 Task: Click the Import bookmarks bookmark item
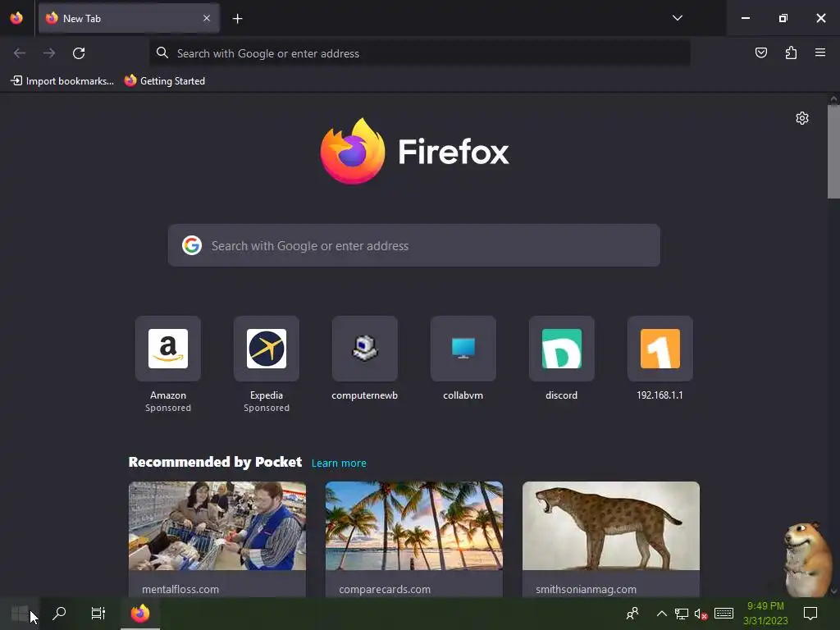coord(62,81)
